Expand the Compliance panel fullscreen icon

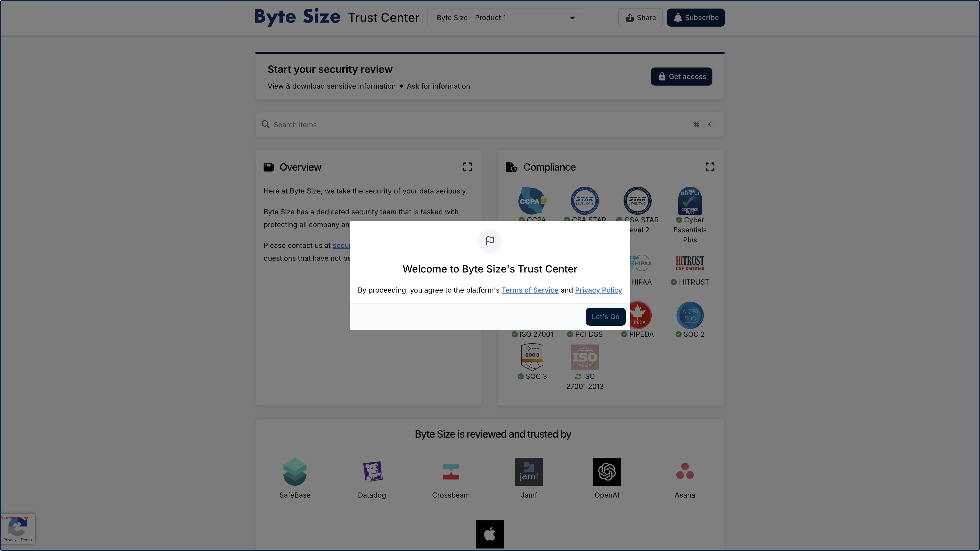(x=709, y=167)
